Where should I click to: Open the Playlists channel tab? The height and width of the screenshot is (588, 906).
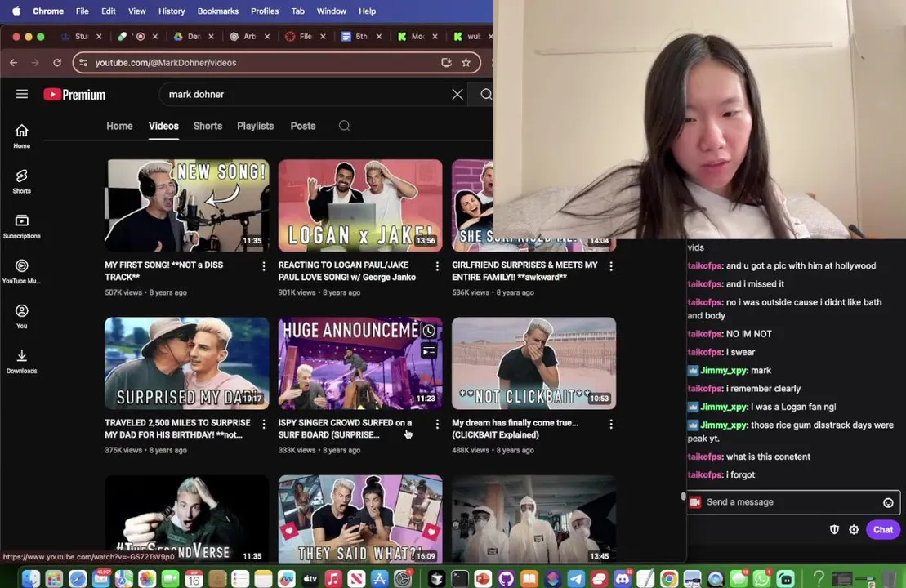coord(256,126)
